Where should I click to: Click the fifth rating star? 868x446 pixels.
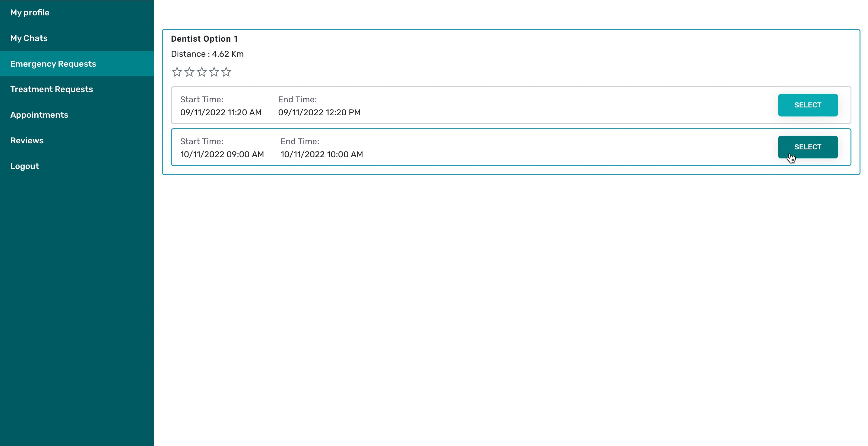226,72
